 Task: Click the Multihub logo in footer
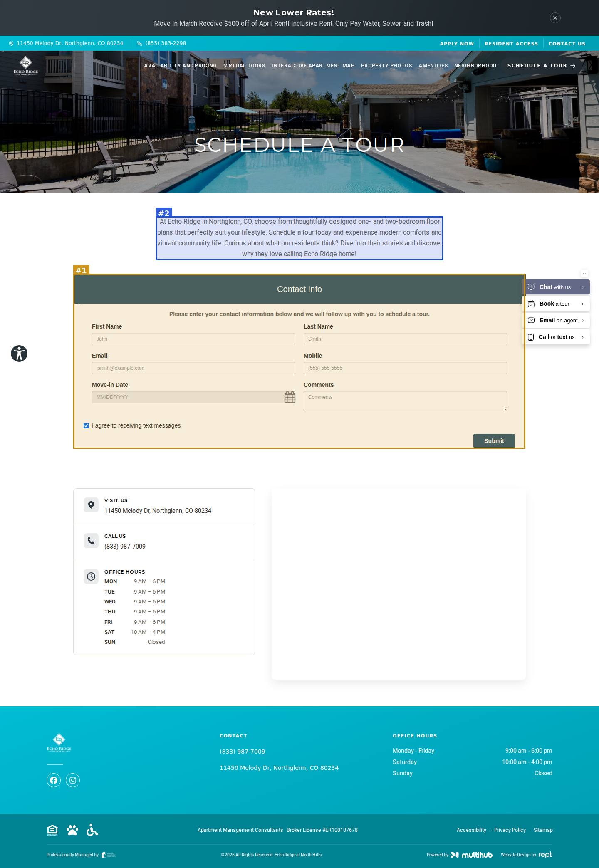[472, 855]
